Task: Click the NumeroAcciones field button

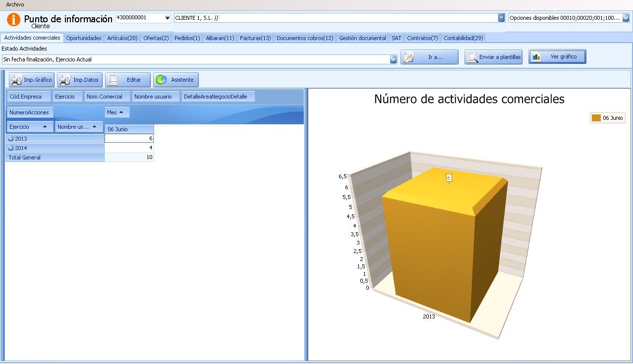Action: click(x=29, y=112)
